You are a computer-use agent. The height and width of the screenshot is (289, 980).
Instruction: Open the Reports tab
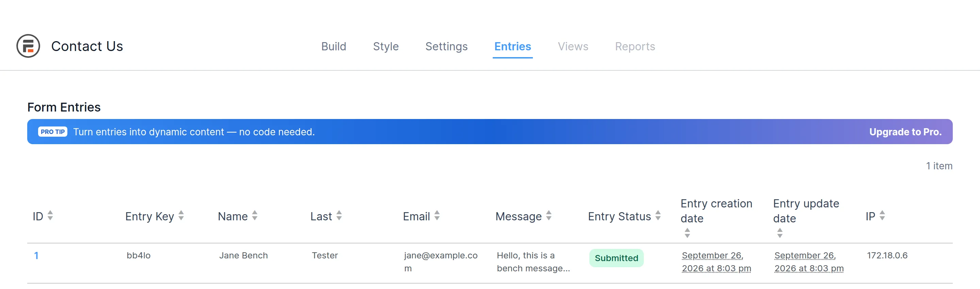[635, 46]
